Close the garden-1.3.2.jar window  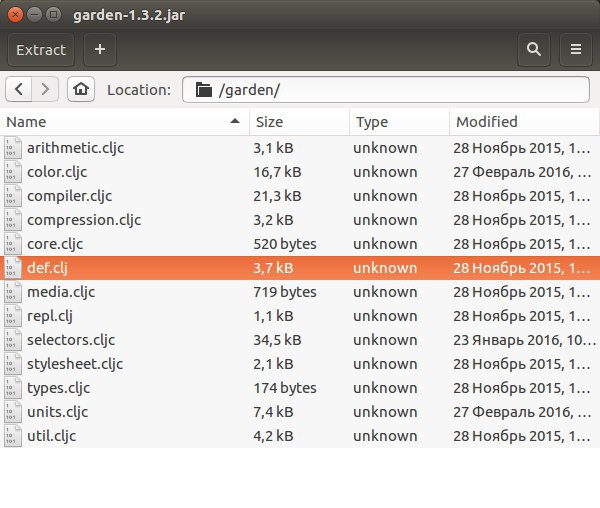(x=15, y=15)
